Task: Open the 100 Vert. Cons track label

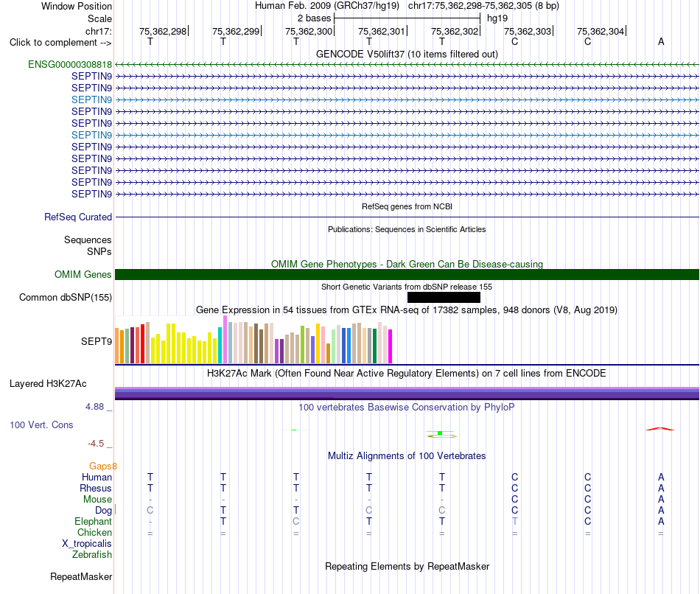Action: point(41,425)
